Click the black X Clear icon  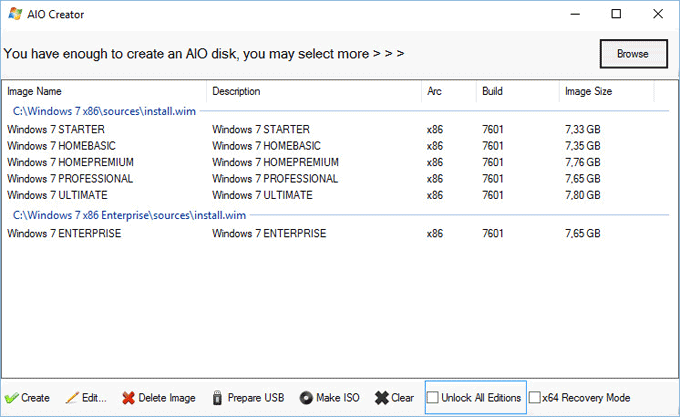[382, 398]
